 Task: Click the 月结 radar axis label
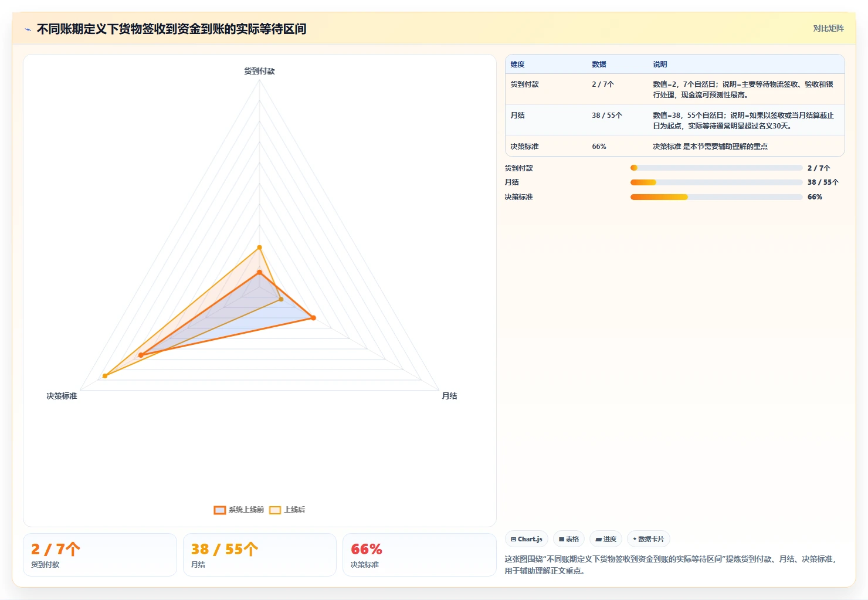(x=449, y=396)
